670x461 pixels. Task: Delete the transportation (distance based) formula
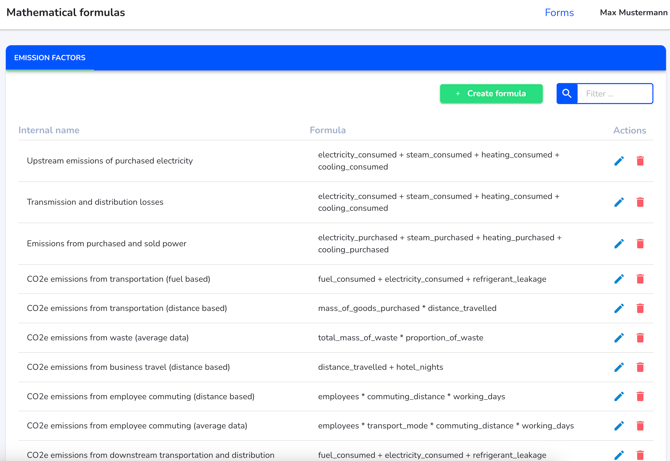pyautogui.click(x=640, y=308)
